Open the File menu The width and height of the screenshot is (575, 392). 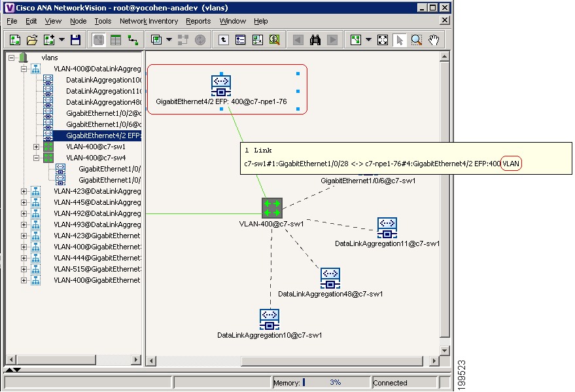[12, 21]
